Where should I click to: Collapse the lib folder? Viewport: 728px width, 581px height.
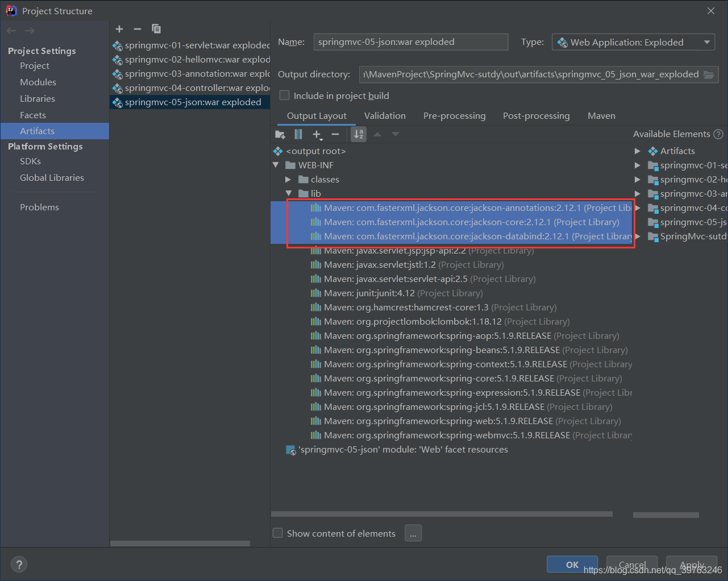tap(288, 194)
